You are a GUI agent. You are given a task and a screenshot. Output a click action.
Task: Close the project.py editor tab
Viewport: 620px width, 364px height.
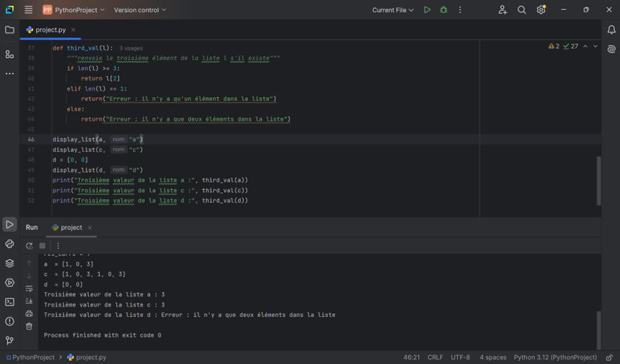(x=73, y=30)
